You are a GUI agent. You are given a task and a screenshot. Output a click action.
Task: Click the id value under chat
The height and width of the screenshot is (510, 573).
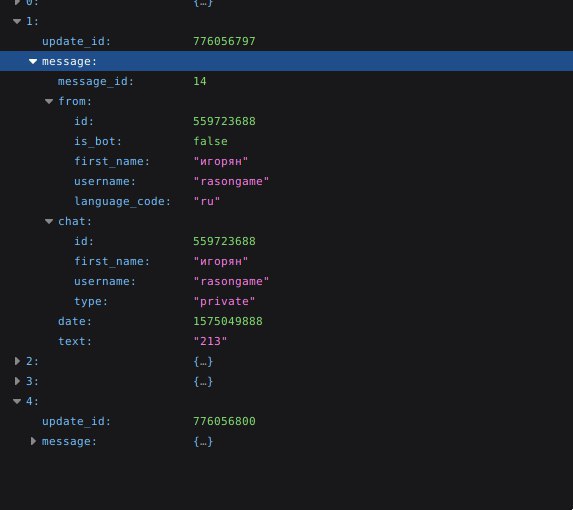tap(224, 241)
